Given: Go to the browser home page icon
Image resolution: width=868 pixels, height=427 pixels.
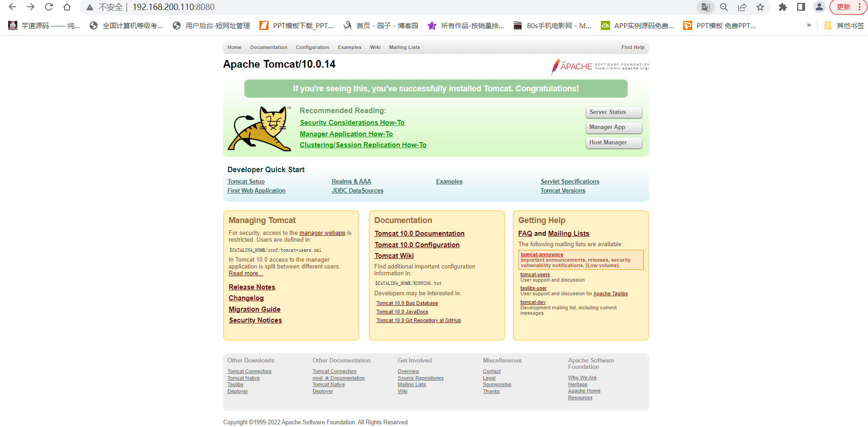Looking at the screenshot, I should [67, 7].
